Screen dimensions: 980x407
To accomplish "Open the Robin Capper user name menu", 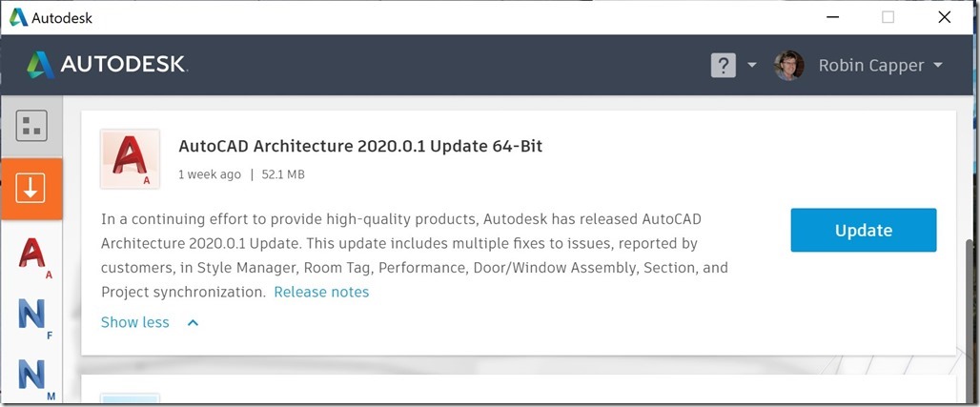I will coord(870,65).
